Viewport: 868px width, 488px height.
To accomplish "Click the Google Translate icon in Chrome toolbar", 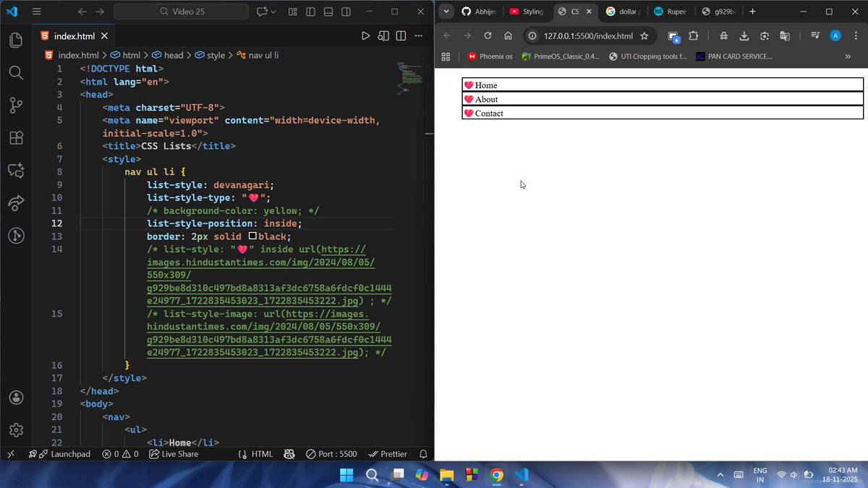I will click(786, 35).
